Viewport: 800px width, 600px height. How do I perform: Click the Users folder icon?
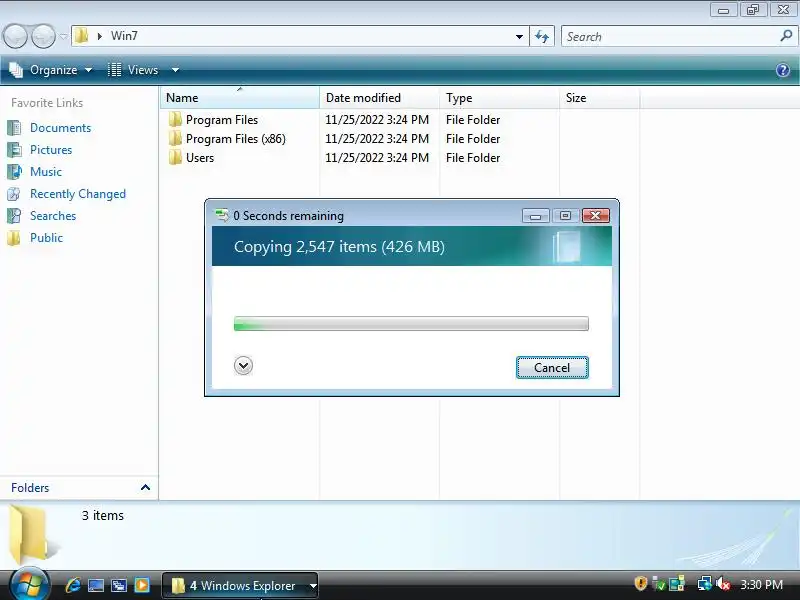pos(175,157)
